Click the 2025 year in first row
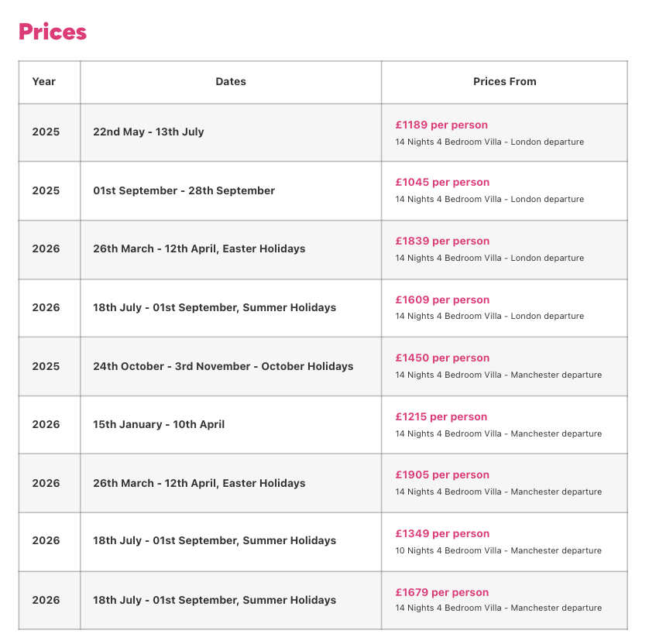Screen dimensions: 649x644 click(46, 132)
